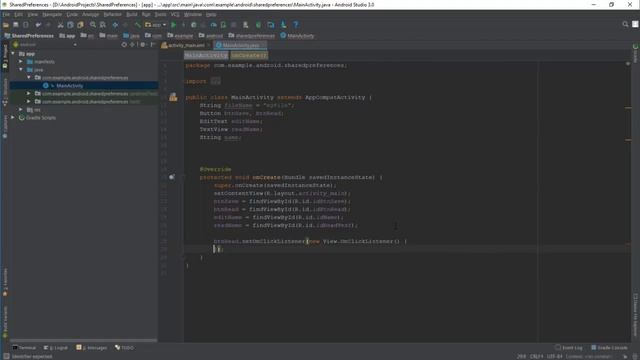The image size is (640, 360).
Task: Expand the test sharedpreferences package
Action: pyautogui.click(x=29, y=102)
